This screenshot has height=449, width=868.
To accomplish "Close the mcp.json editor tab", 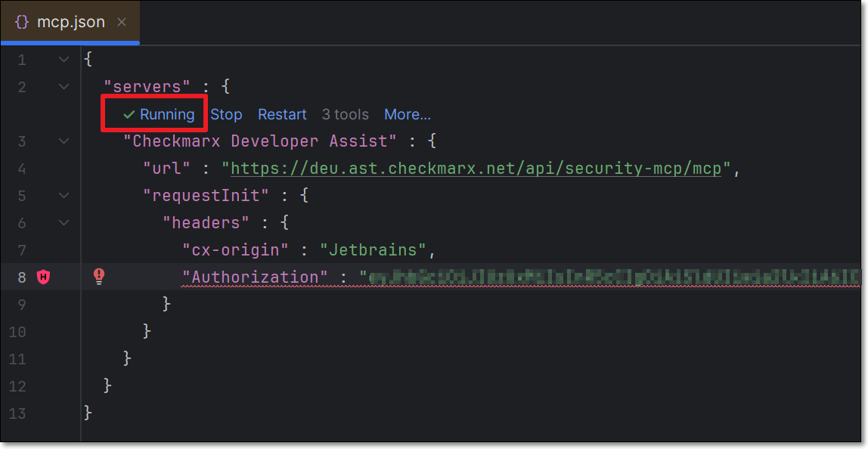I will tap(122, 22).
